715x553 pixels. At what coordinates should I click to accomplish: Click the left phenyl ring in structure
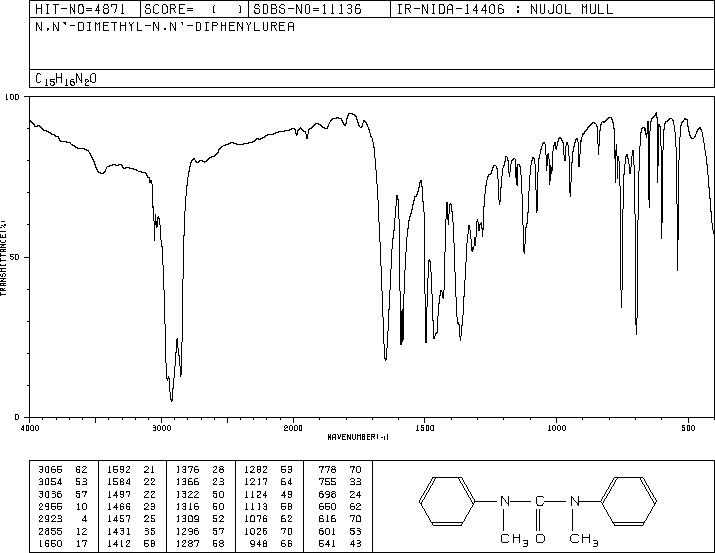point(447,501)
